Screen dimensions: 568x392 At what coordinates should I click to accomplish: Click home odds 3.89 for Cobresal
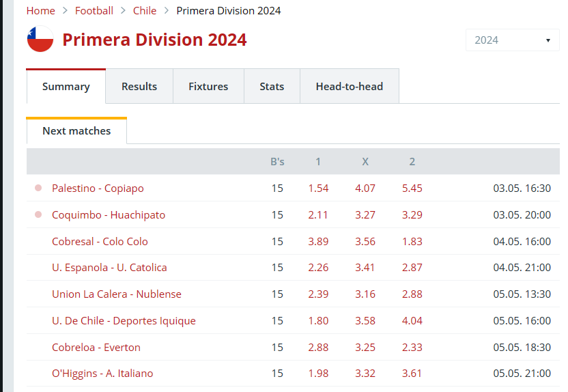click(x=318, y=241)
